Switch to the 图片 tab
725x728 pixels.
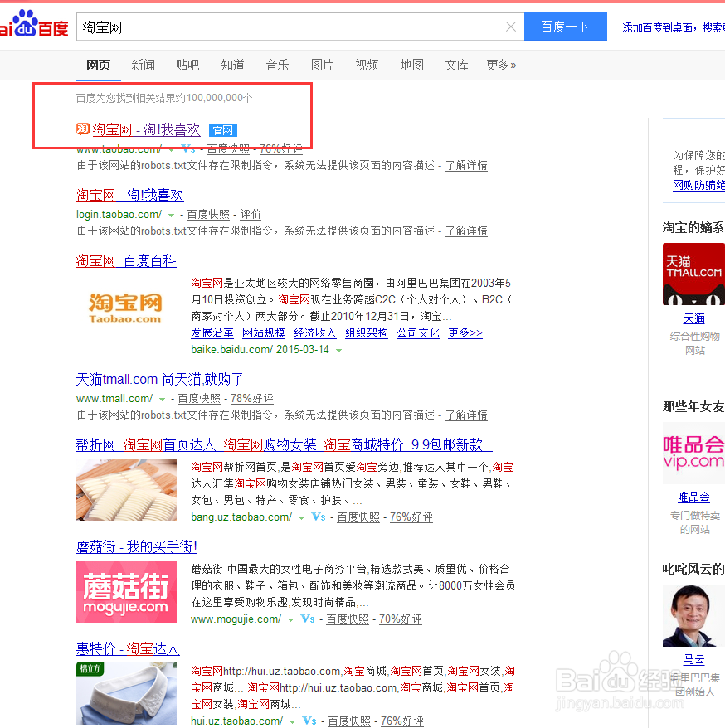coord(322,65)
